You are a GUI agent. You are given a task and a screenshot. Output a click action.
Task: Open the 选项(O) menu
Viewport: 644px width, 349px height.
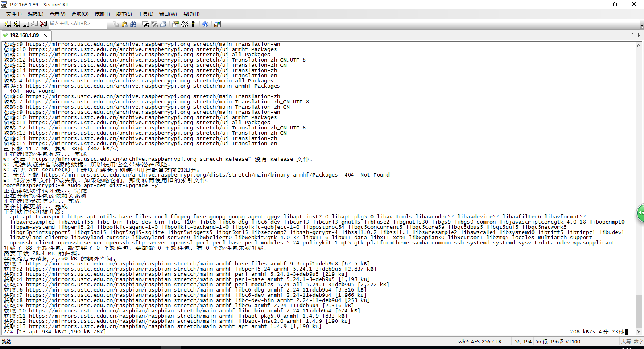80,14
